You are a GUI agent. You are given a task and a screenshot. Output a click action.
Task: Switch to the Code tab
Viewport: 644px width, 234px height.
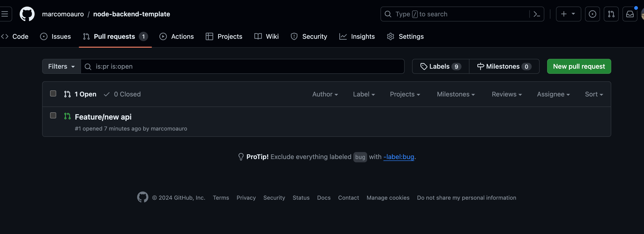[15, 36]
